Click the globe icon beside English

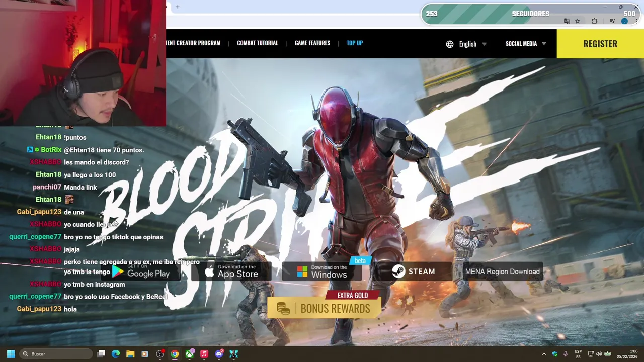tap(450, 44)
